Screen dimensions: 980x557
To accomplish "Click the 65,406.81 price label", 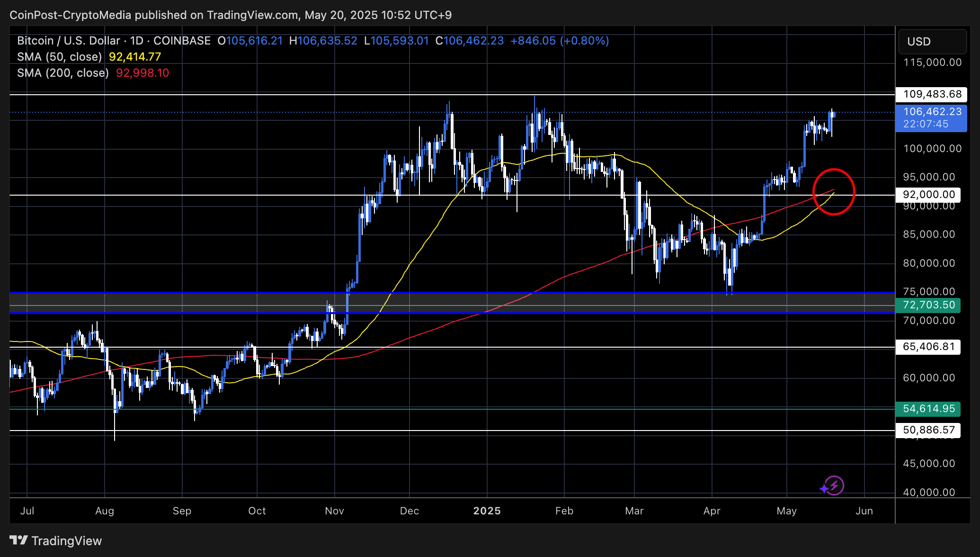I will 928,347.
